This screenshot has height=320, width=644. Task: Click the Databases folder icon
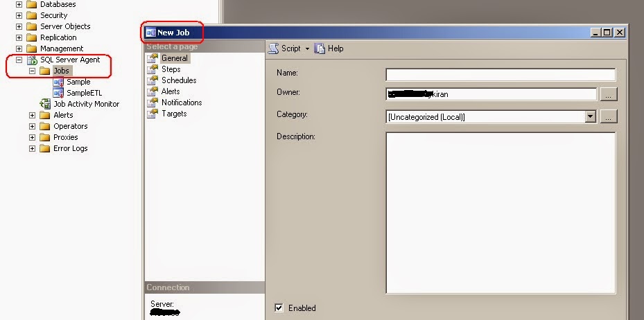tap(32, 5)
